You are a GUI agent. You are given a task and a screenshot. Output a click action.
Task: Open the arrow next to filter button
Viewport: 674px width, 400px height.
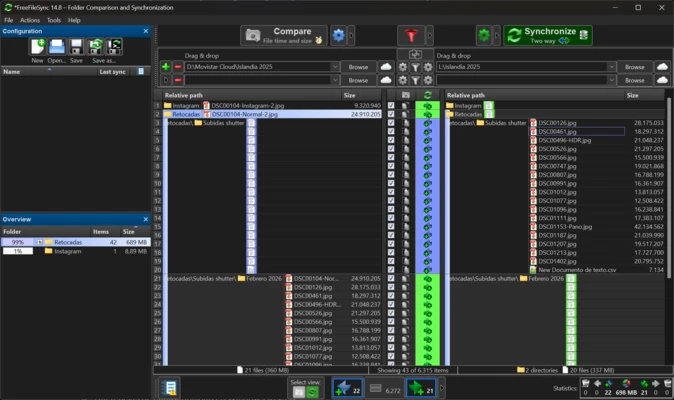tap(429, 35)
